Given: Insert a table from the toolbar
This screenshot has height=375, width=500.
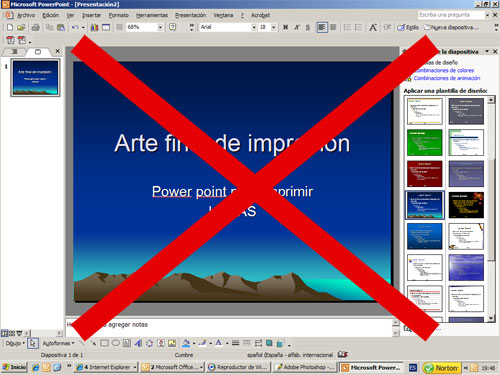Looking at the screenshot, I should click(x=106, y=27).
